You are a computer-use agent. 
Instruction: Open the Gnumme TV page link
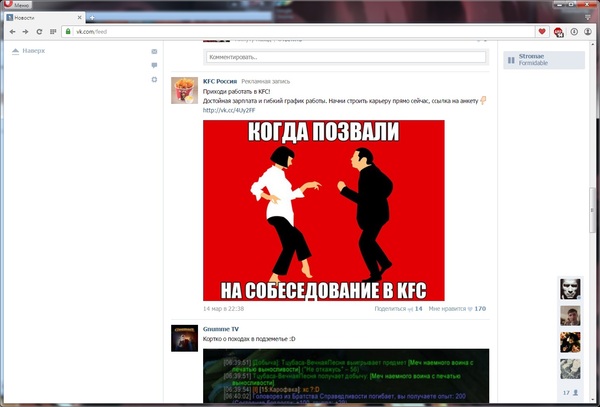click(x=221, y=329)
